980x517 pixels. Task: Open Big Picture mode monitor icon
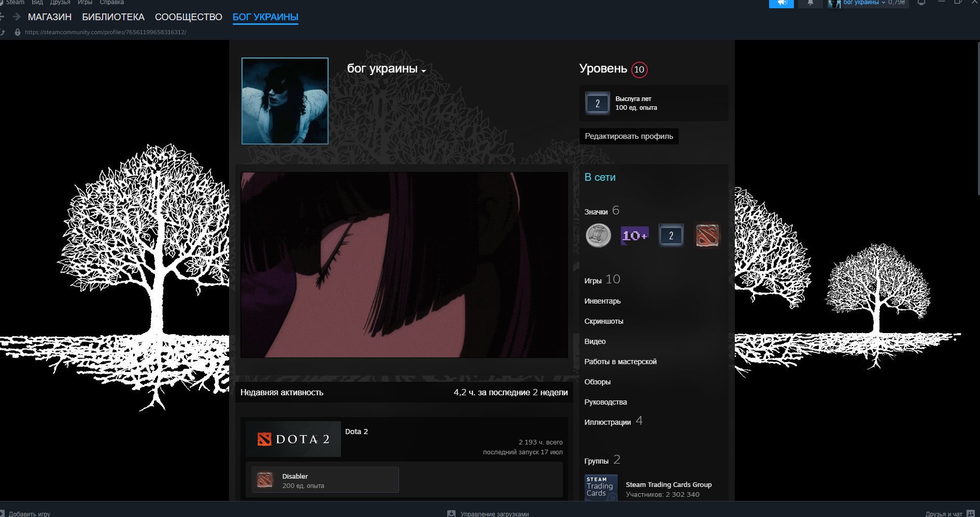921,3
